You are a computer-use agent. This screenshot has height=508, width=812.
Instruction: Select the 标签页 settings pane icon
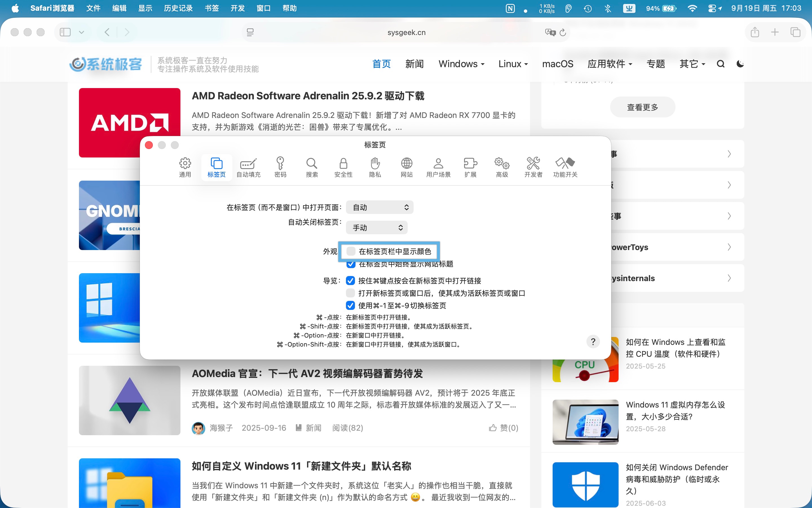(217, 167)
